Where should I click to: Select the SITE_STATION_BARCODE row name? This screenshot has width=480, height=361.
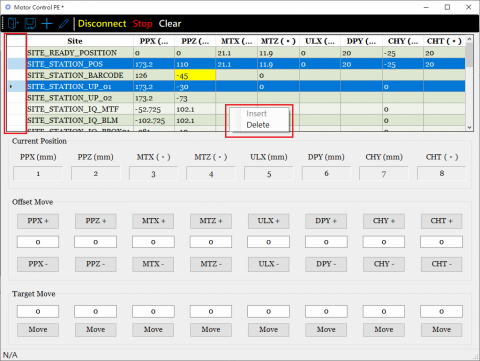[75, 75]
